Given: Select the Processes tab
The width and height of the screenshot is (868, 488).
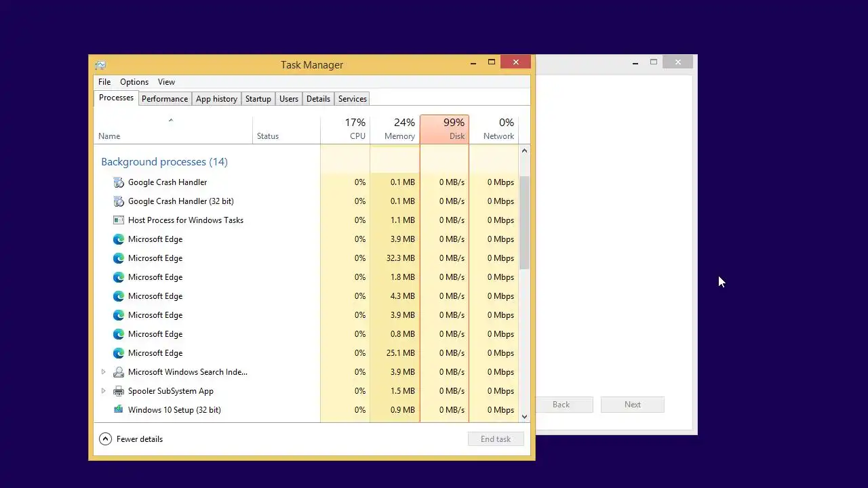Looking at the screenshot, I should pos(116,98).
